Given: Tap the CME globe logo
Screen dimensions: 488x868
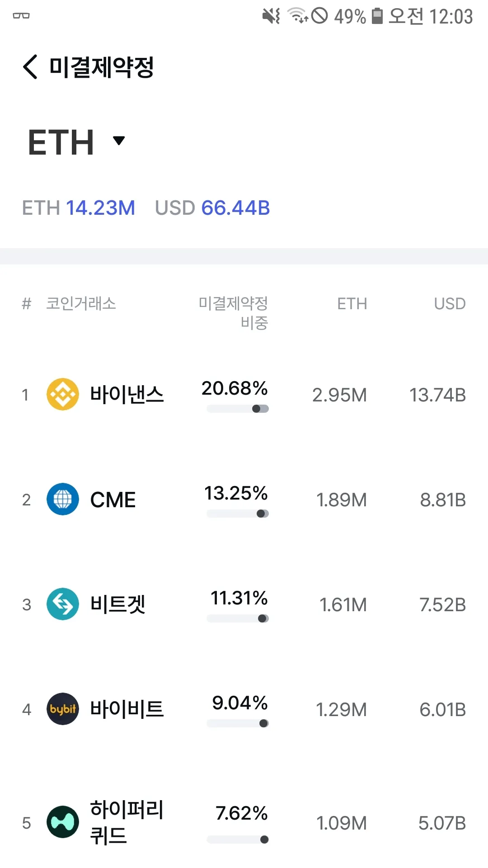Looking at the screenshot, I should [63, 499].
